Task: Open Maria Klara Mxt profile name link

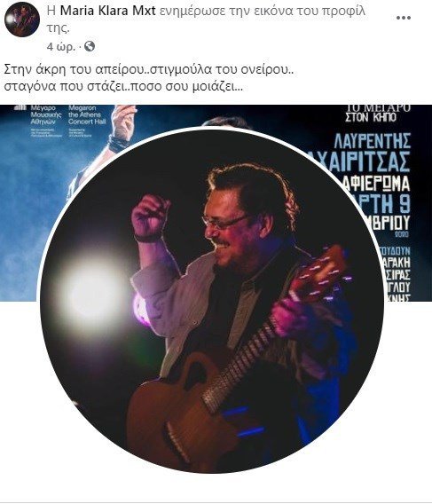Action: 108,11
